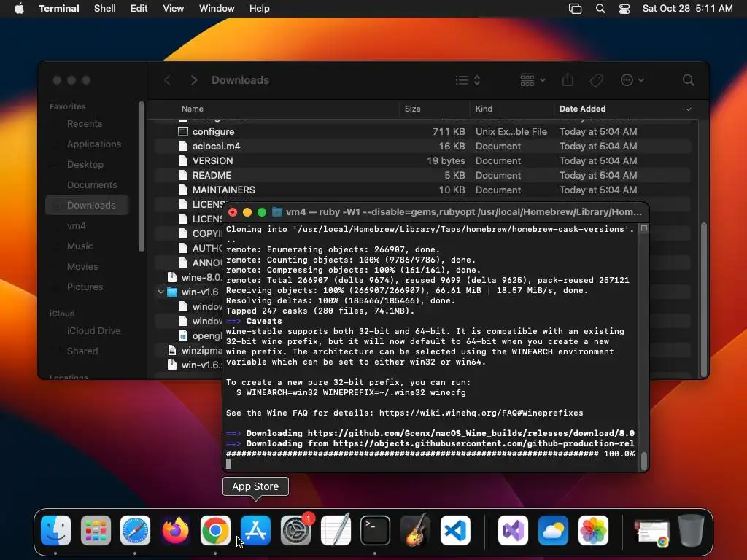Open the Window menu
The image size is (747, 560).
(x=217, y=8)
